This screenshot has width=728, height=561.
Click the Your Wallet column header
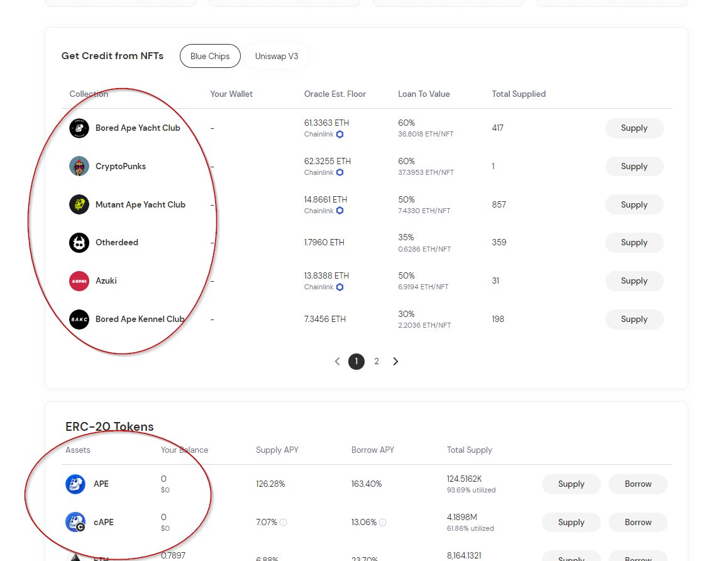[x=231, y=94]
